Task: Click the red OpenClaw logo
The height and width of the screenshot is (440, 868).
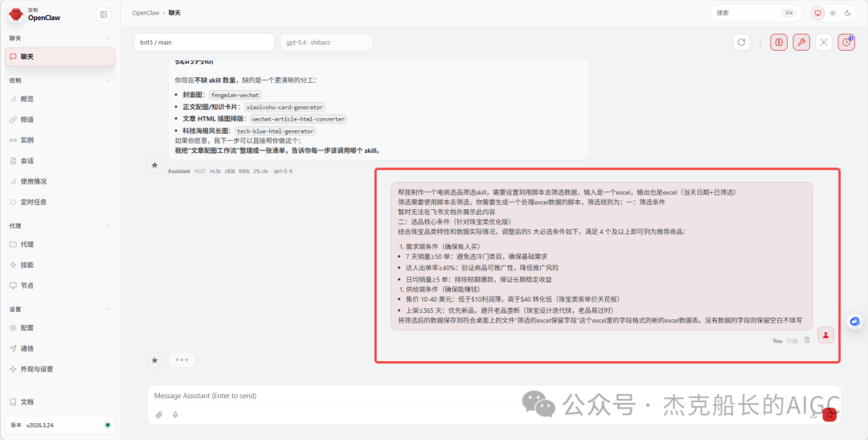Action: click(16, 14)
